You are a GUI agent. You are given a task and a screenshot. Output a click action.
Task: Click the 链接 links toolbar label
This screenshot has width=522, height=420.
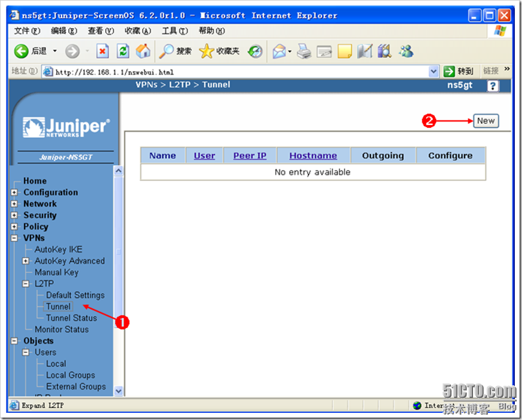(491, 71)
